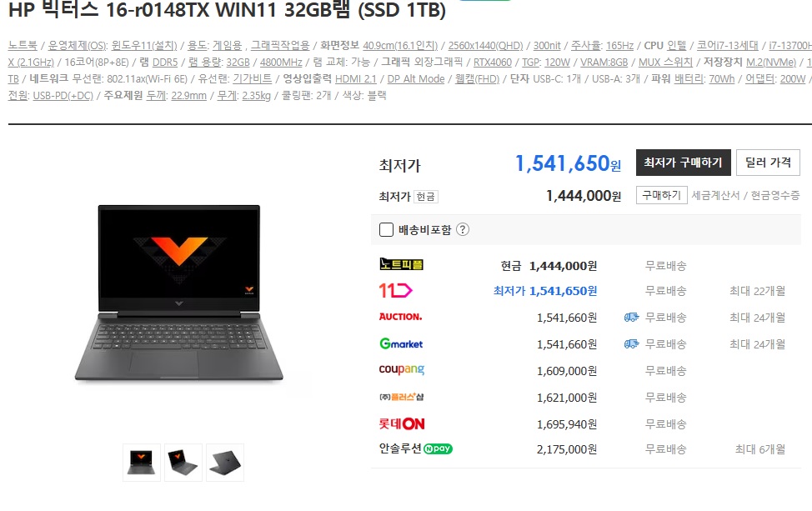Click the 최저가 구매하기 button

(x=683, y=163)
